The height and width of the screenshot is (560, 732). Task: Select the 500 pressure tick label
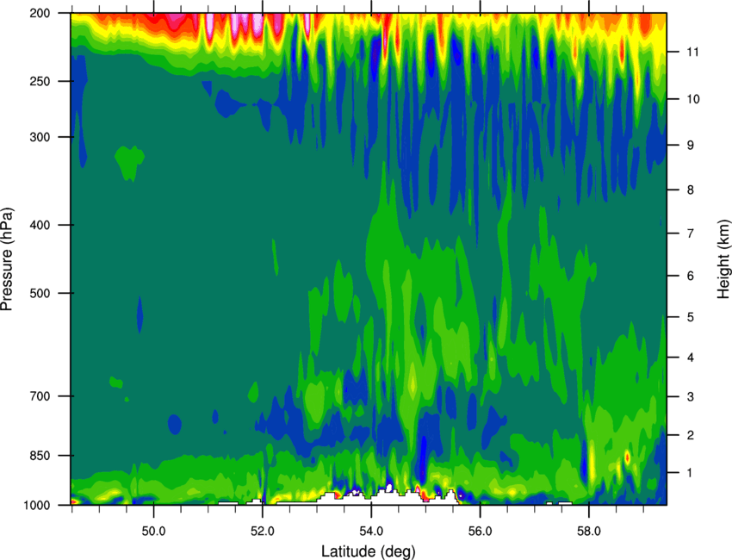[x=40, y=293]
